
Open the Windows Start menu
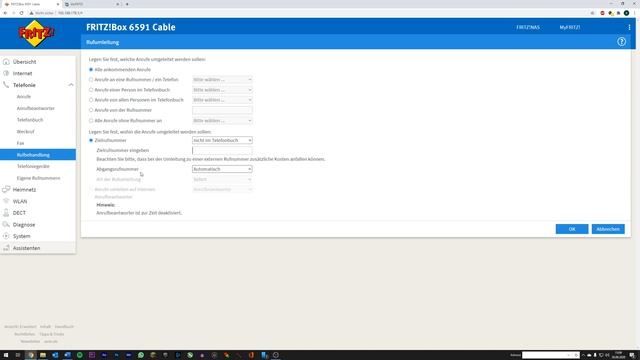6,355
